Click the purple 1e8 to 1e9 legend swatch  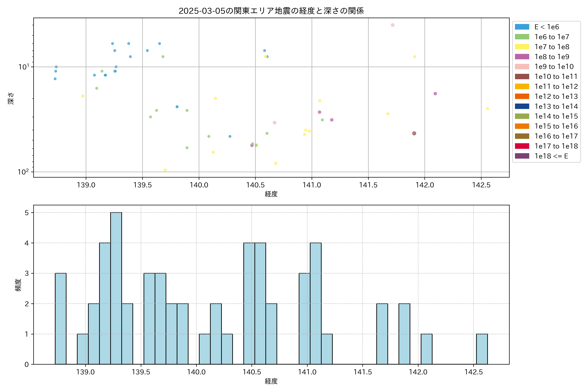[x=522, y=57]
